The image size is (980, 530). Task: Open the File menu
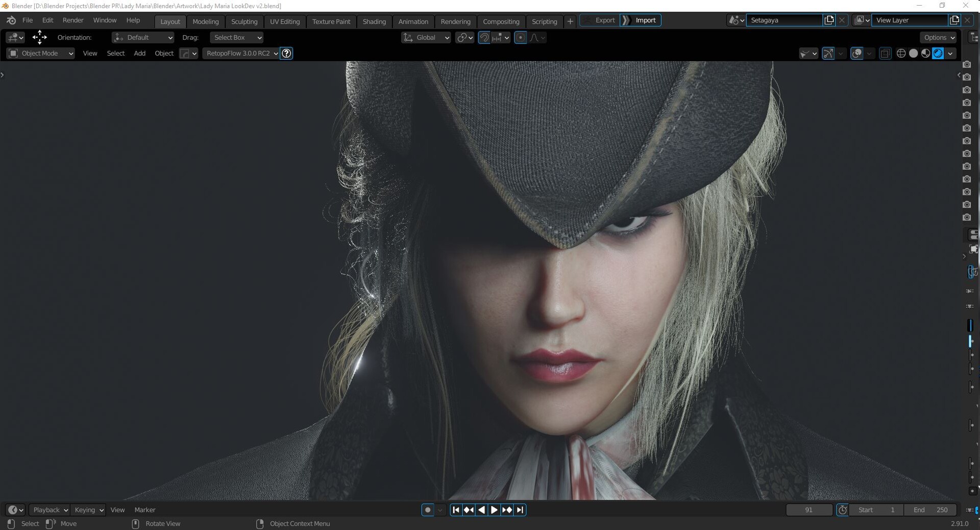click(x=28, y=20)
